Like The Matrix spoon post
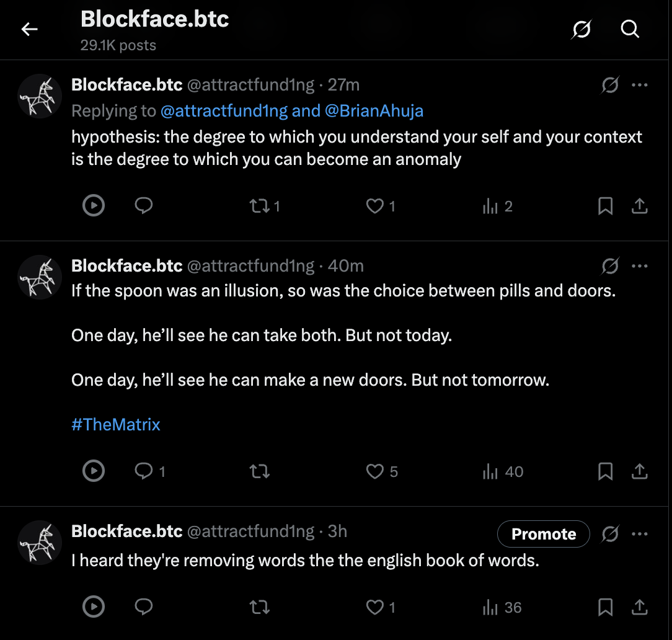The image size is (672, 640). [x=375, y=472]
